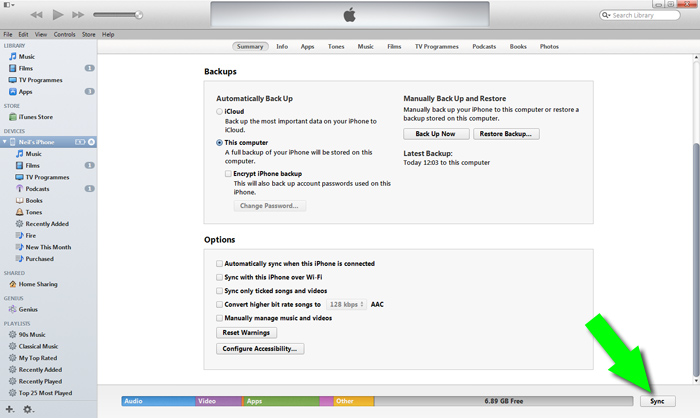The height and width of the screenshot is (418, 700).
Task: Click the fast forward next button
Action: 78,15
